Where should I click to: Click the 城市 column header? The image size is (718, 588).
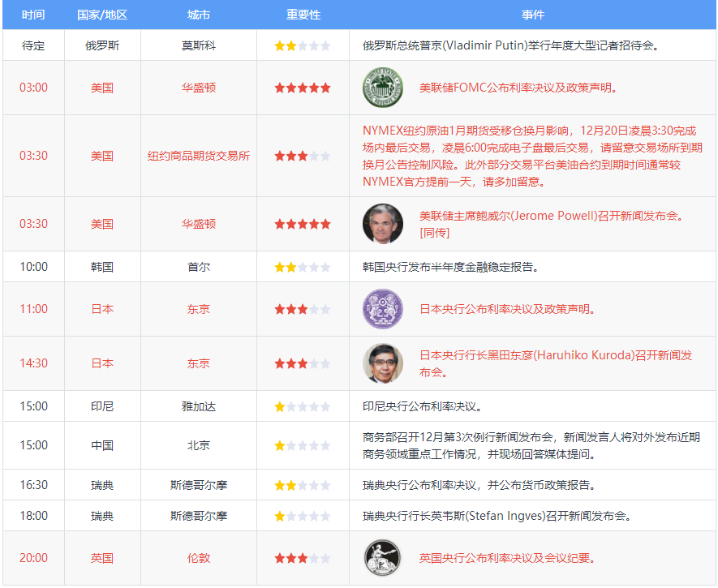(x=198, y=15)
